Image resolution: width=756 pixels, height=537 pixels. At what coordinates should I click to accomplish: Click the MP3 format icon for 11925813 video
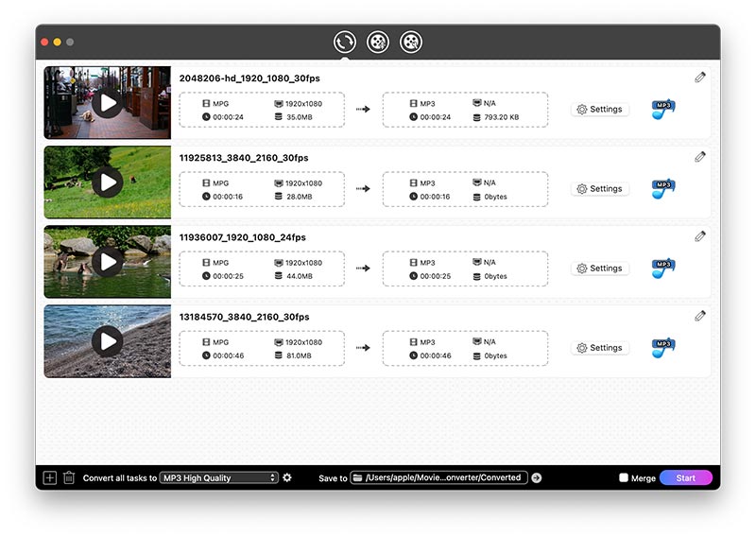[x=663, y=189]
